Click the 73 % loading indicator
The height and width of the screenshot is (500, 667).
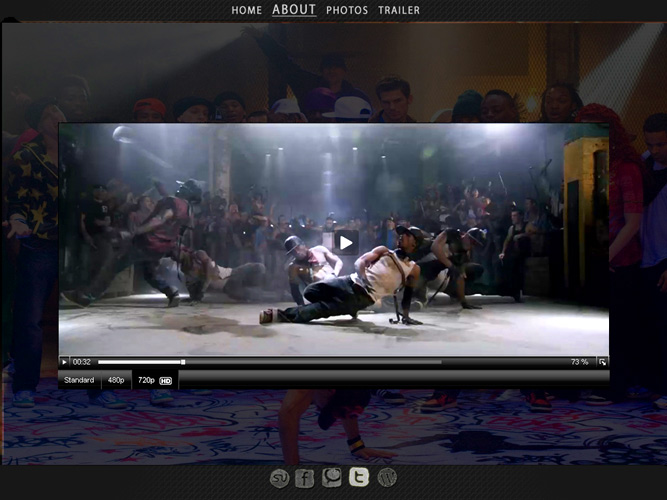coord(579,362)
